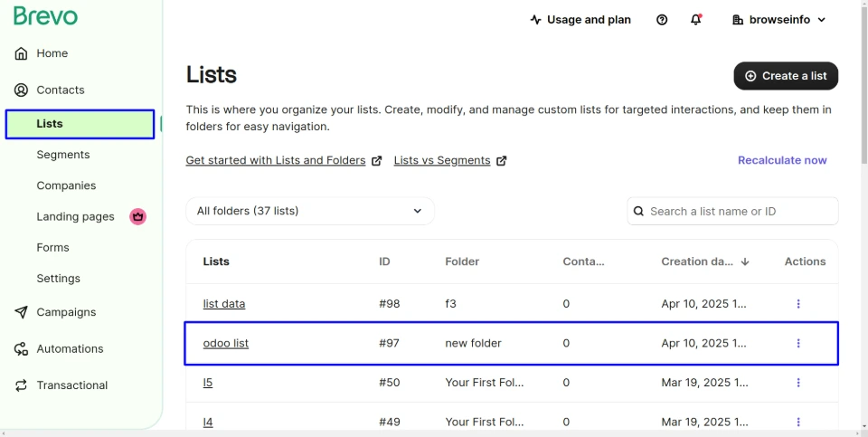Click the Automations icon in sidebar
868x437 pixels.
(x=22, y=349)
